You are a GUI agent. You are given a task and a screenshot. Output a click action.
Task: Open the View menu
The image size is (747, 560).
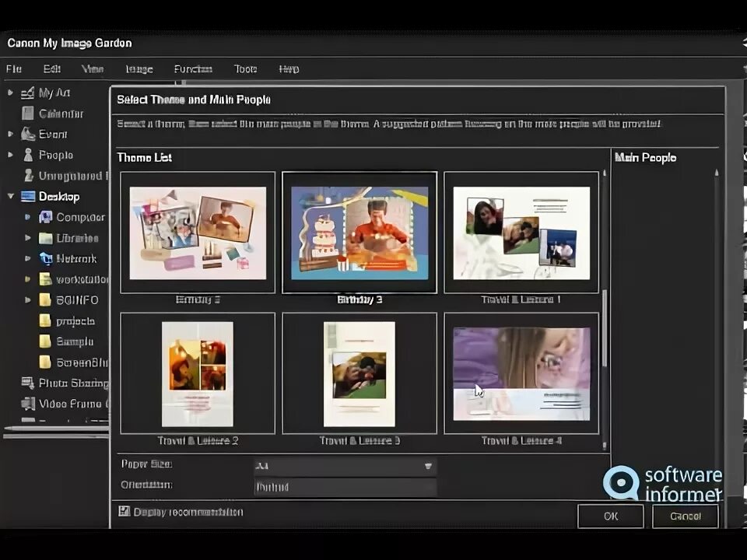(x=93, y=69)
